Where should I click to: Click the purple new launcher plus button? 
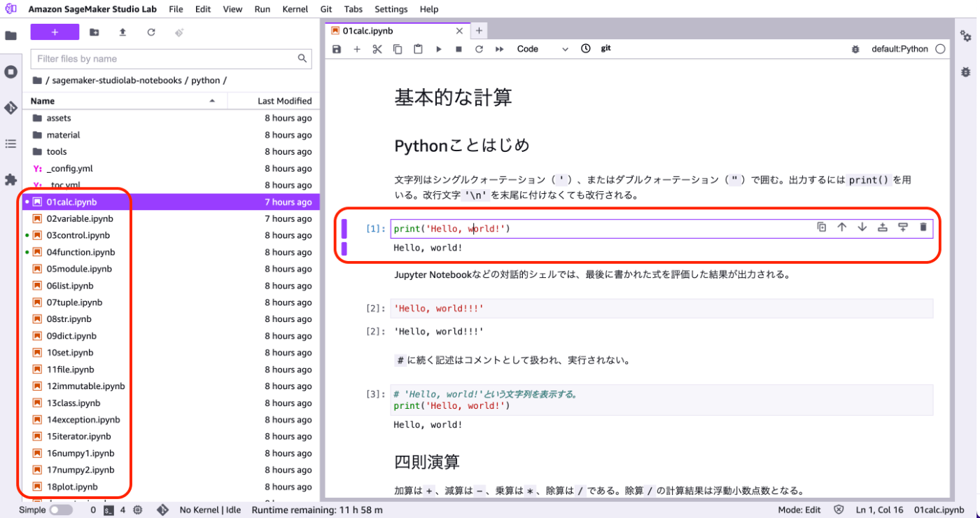pos(55,32)
